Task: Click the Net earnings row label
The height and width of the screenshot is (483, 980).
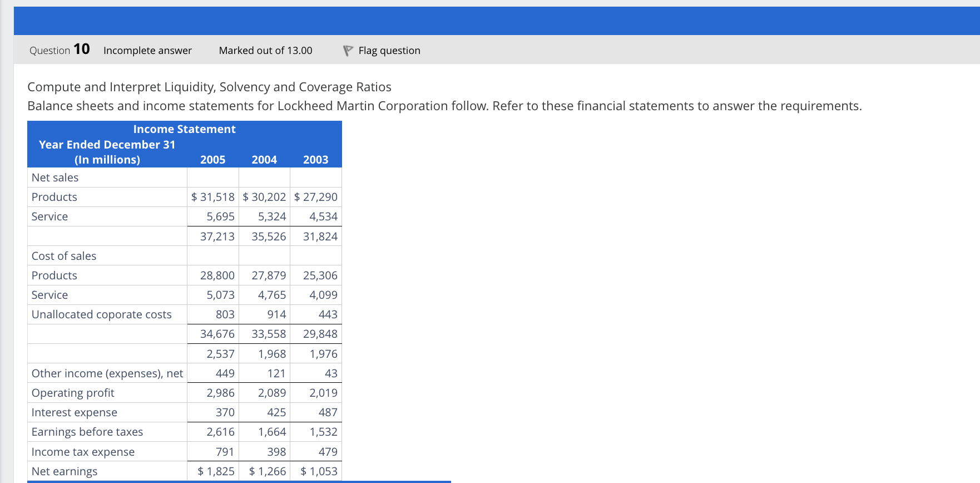Action: [x=65, y=471]
